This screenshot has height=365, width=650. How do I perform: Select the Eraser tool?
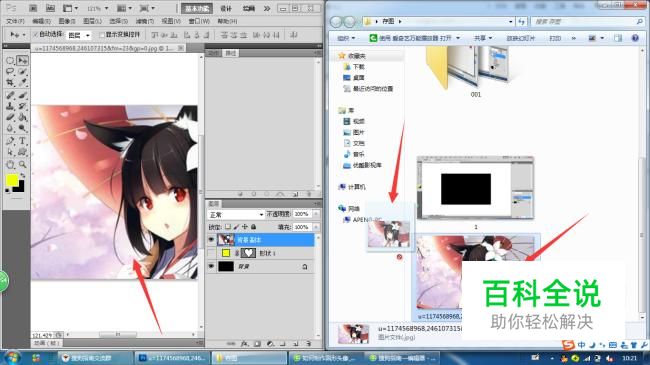click(x=10, y=117)
